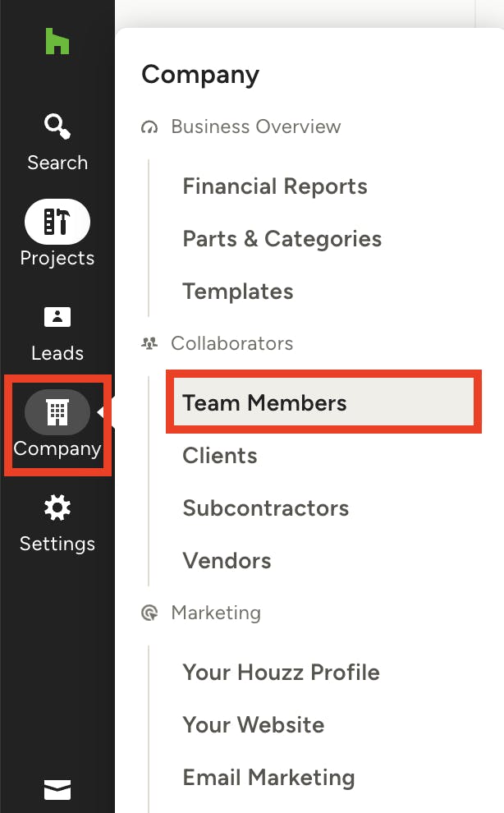Open Search from the sidebar magnifier icon
504x813 pixels.
(x=57, y=126)
